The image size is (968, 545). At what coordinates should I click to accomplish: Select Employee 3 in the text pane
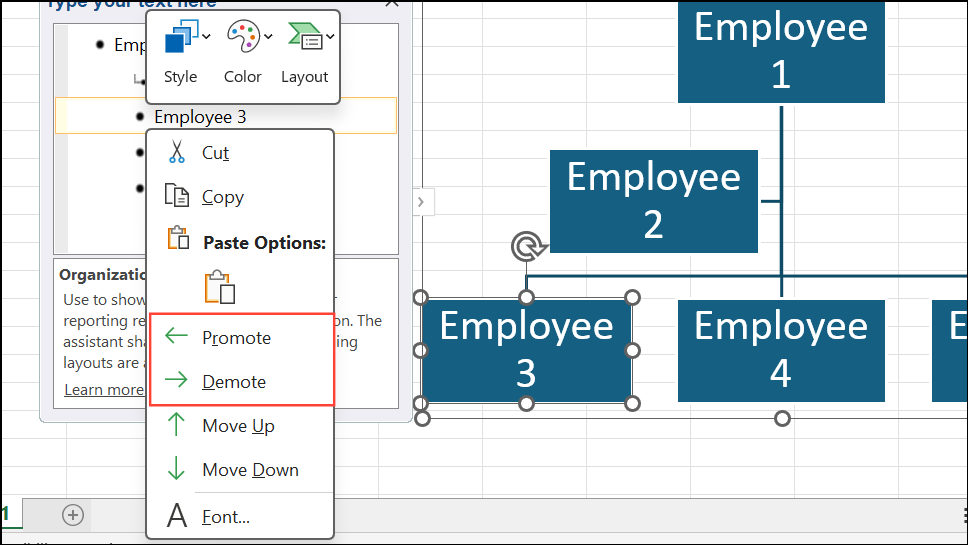pyautogui.click(x=200, y=117)
